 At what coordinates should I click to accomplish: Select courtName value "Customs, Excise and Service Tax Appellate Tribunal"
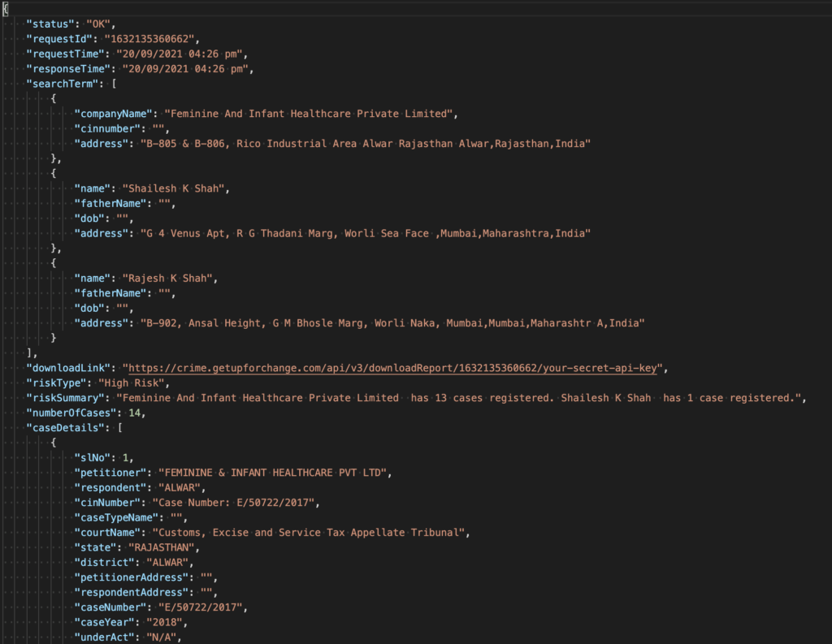click(308, 533)
